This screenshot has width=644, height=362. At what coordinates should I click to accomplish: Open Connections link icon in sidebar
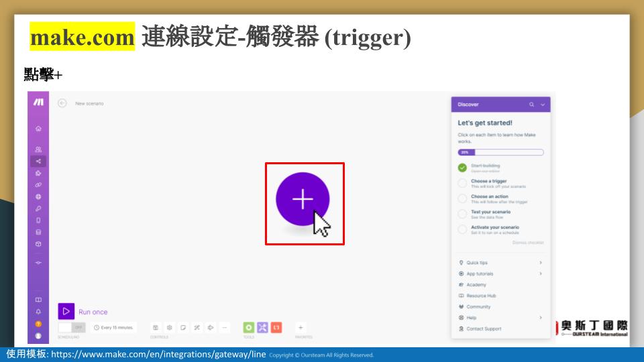[x=38, y=185]
